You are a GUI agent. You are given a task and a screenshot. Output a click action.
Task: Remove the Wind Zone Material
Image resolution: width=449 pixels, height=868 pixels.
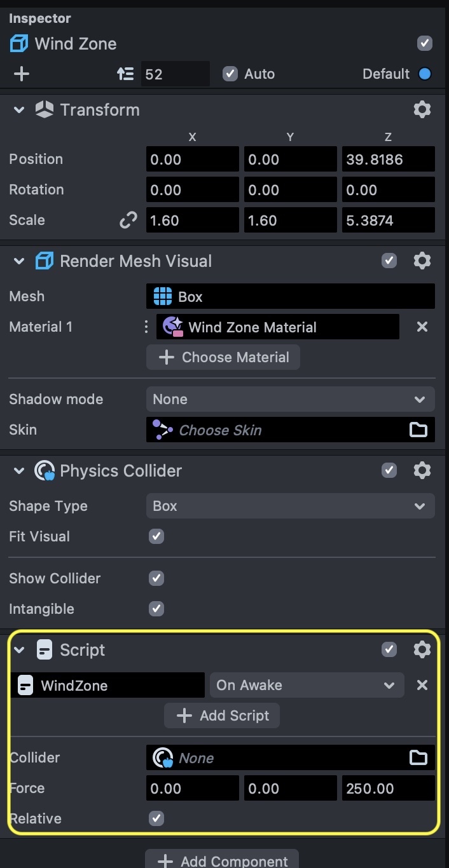pyautogui.click(x=422, y=327)
